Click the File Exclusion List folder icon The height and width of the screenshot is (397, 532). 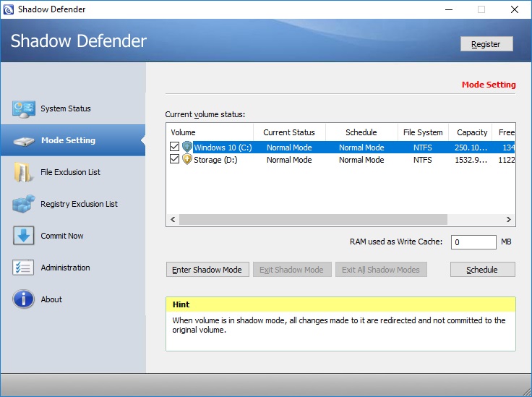pos(22,172)
